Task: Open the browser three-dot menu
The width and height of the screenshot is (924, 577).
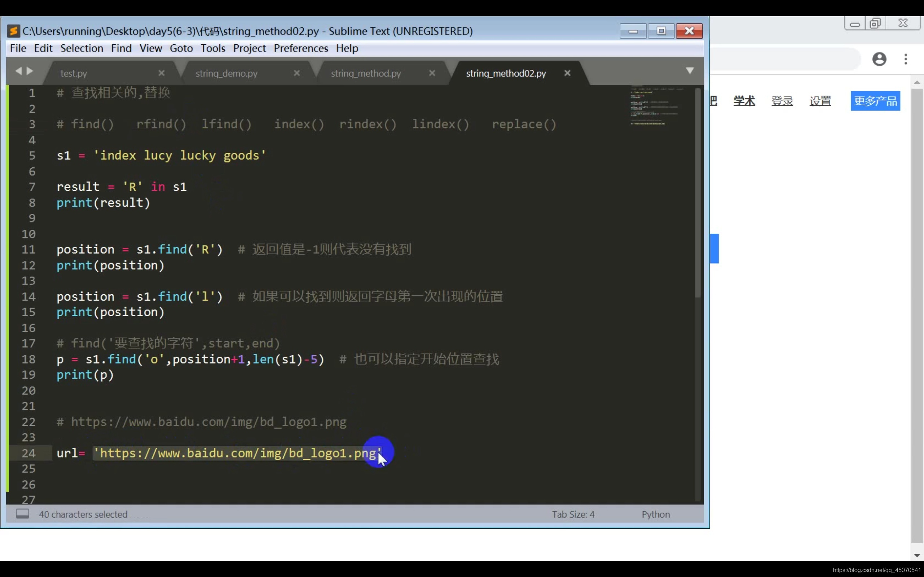Action: point(906,59)
